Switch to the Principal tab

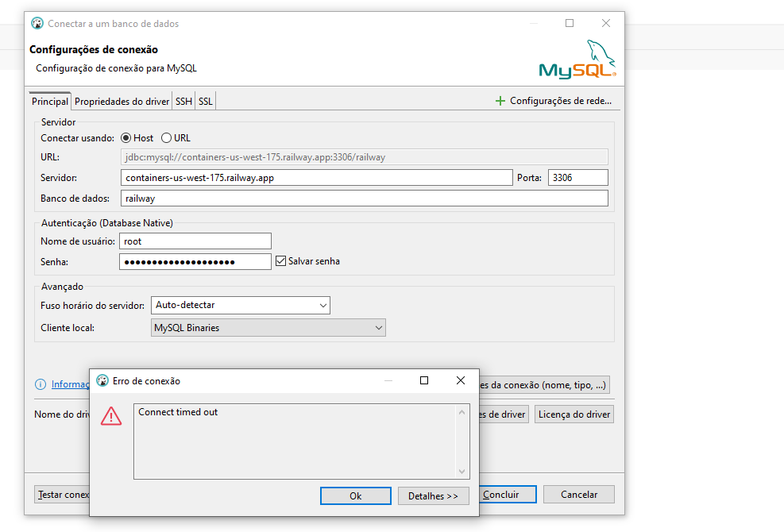50,102
